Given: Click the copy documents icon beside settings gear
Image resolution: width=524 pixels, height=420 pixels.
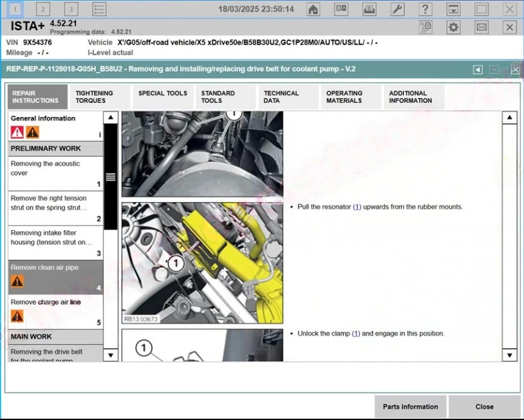Looking at the screenshot, I should coord(426,27).
